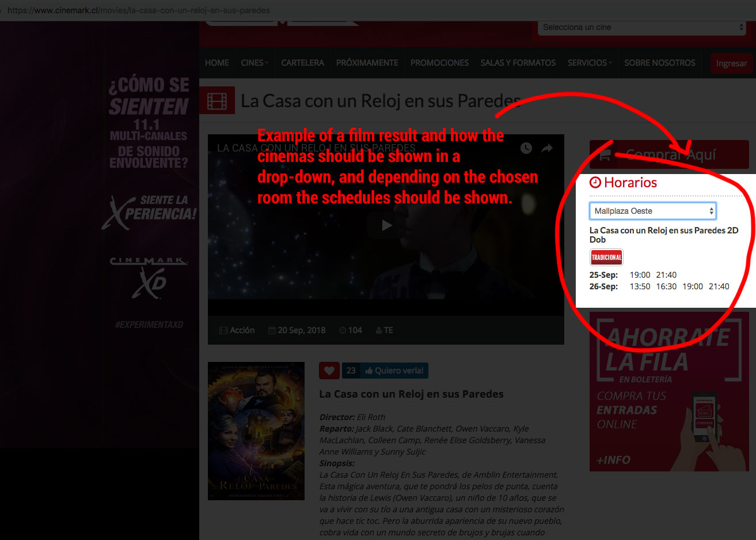
Task: Play the movie trailer video
Action: click(x=386, y=225)
